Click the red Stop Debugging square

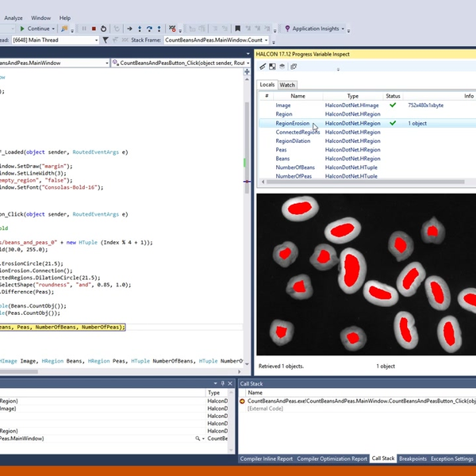[x=95, y=28]
